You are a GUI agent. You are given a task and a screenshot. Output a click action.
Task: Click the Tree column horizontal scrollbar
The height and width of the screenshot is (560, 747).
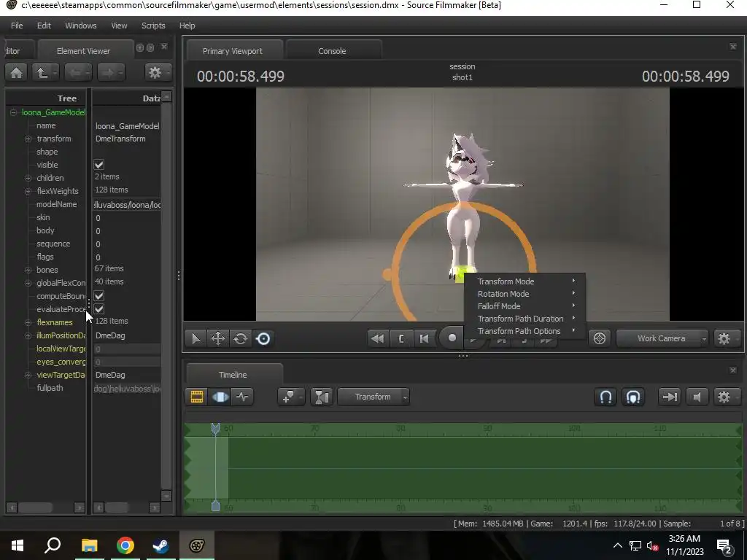click(36, 507)
